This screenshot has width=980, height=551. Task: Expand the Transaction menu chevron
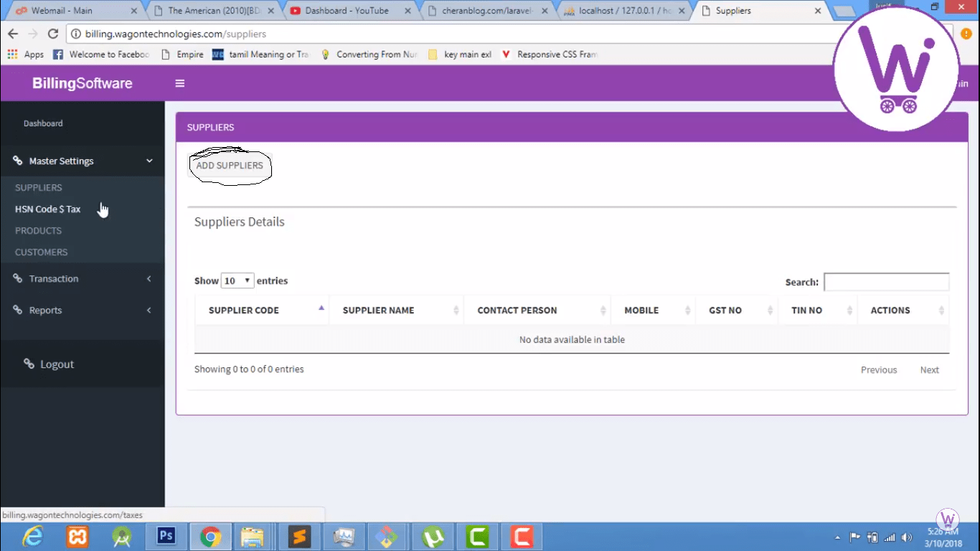149,278
